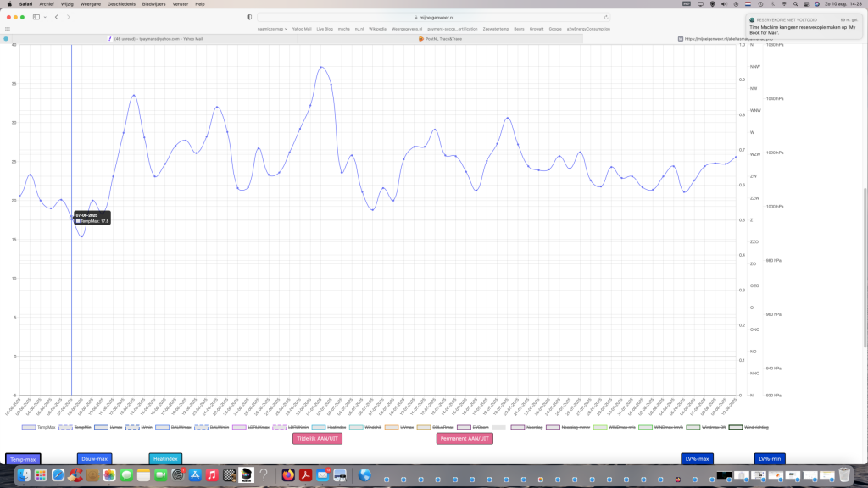The height and width of the screenshot is (488, 868).
Task: Open the naamloze map bookmarks folder
Action: coord(272,29)
